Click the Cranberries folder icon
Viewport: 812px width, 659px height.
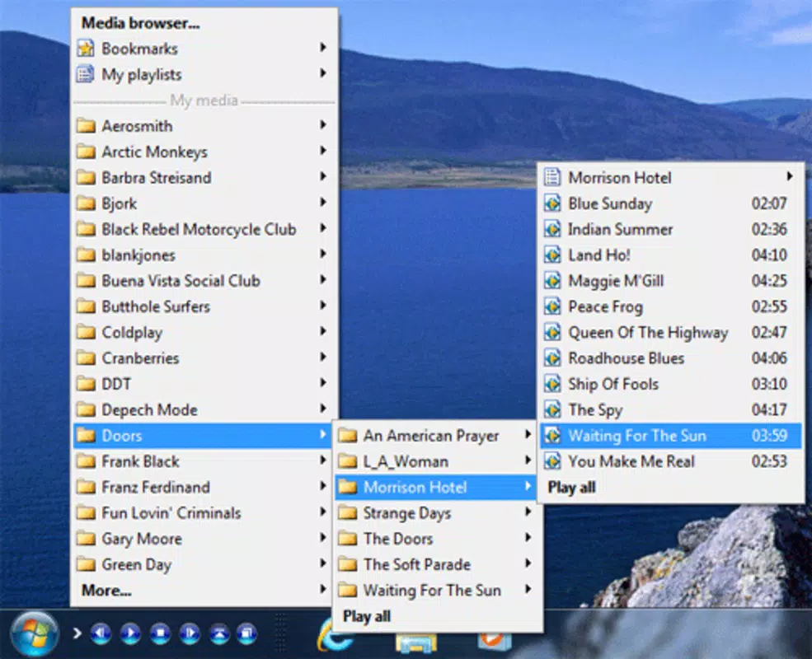pos(86,358)
